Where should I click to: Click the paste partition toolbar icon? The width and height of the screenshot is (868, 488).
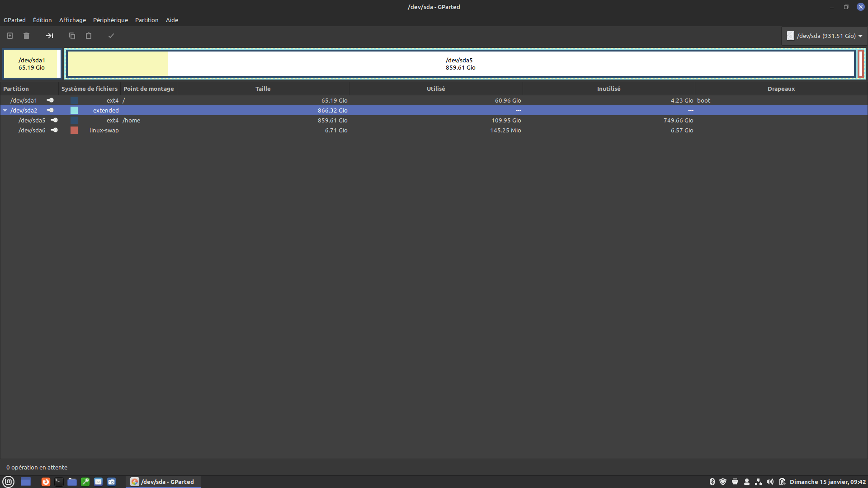[89, 36]
